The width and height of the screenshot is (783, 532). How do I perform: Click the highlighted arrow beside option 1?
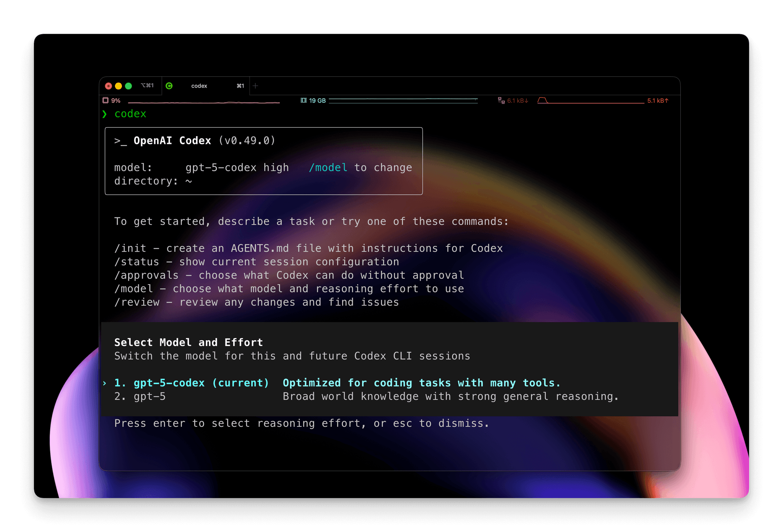(105, 383)
